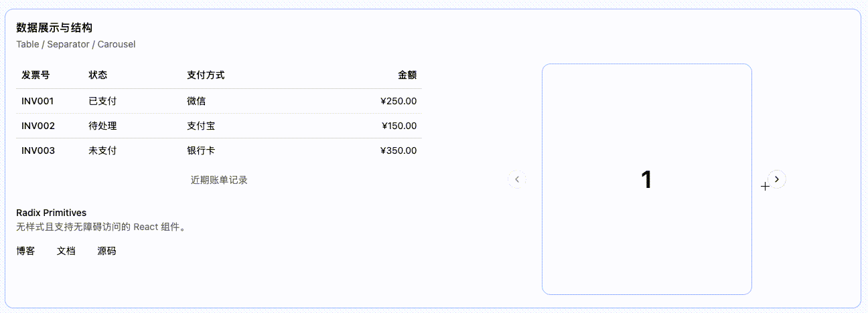Click the 状态 column header
The width and height of the screenshot is (868, 313).
[98, 76]
